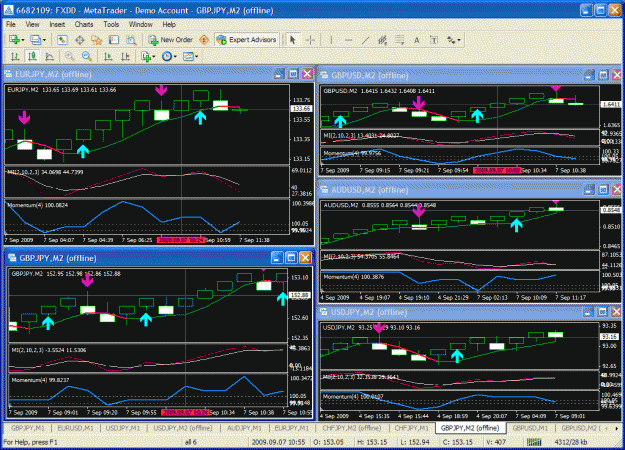Open the New Chart dropdown arrow
This screenshot has width=625, height=450.
23,40
